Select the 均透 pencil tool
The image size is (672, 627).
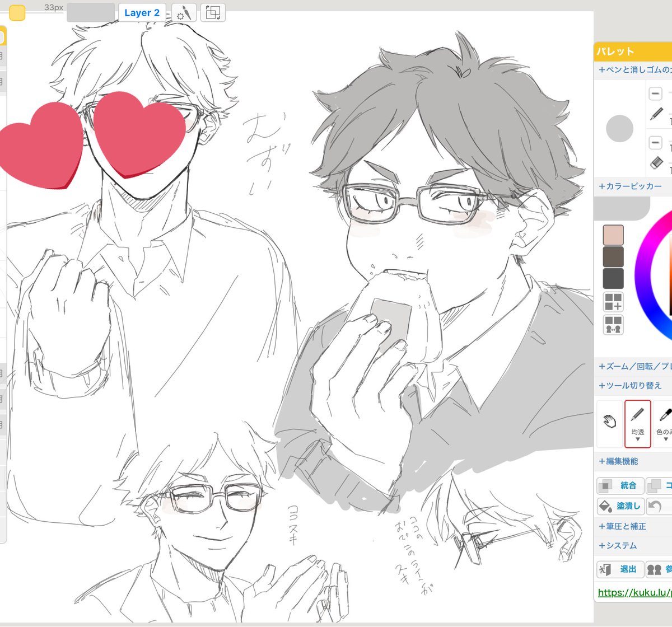click(638, 424)
